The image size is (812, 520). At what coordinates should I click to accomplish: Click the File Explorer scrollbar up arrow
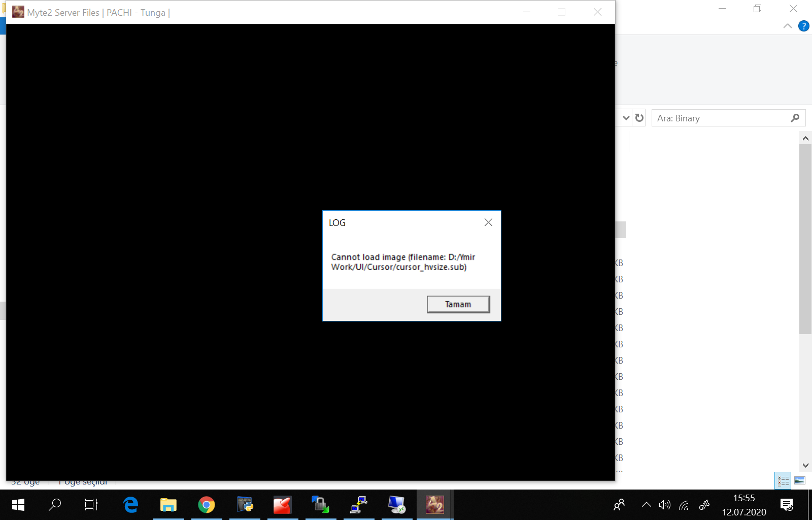(805, 138)
